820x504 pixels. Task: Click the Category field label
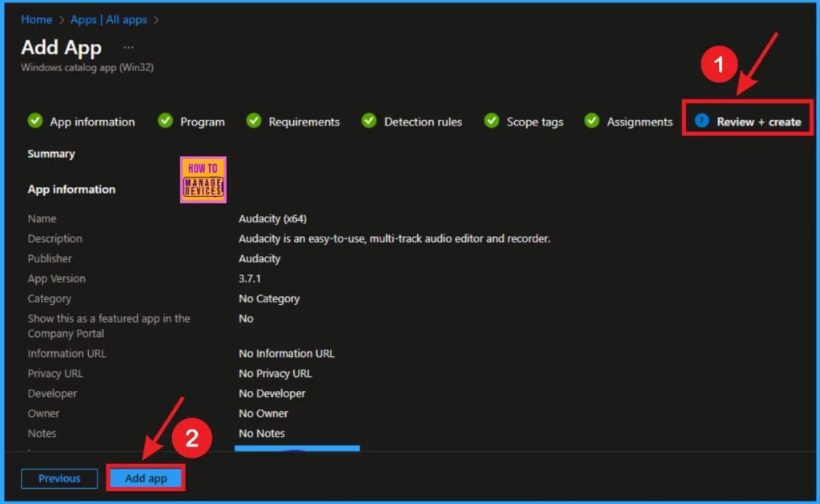click(49, 298)
